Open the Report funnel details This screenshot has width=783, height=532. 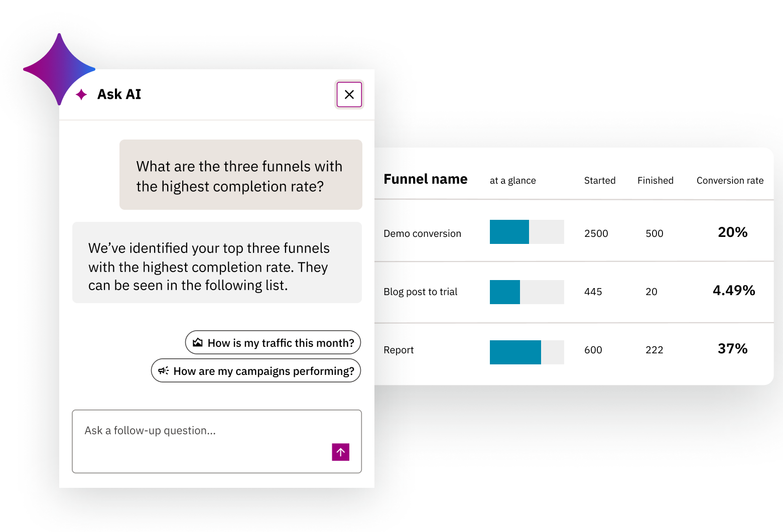click(398, 350)
